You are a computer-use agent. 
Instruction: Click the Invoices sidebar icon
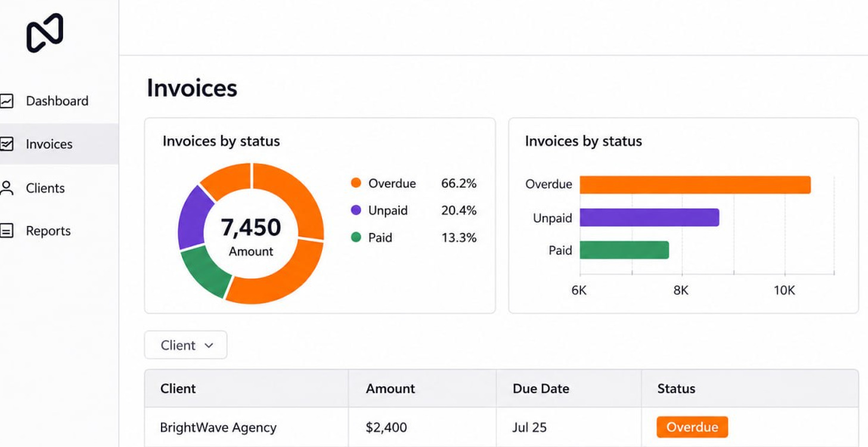point(7,144)
